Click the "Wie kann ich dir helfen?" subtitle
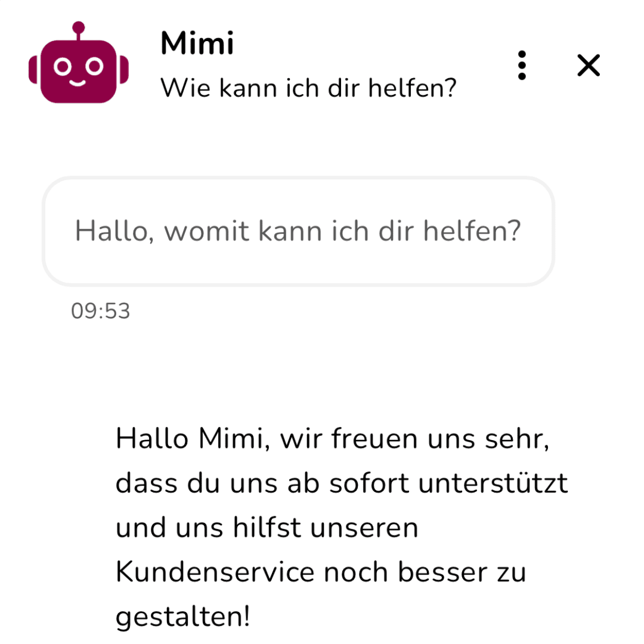 [308, 88]
